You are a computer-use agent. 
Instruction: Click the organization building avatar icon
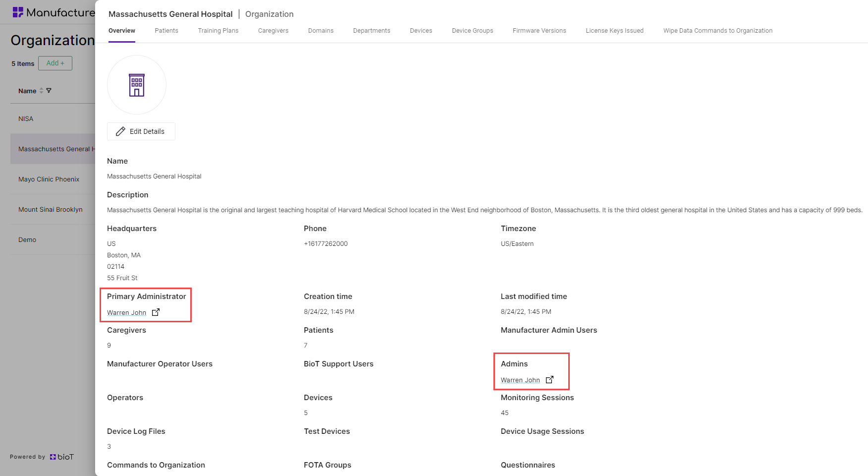point(137,85)
